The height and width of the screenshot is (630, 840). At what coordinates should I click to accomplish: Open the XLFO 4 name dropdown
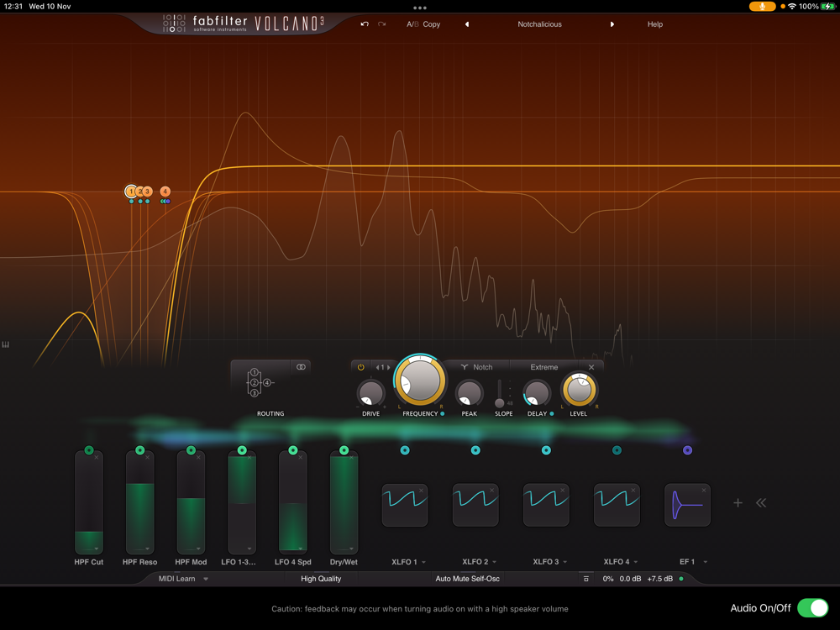(636, 562)
